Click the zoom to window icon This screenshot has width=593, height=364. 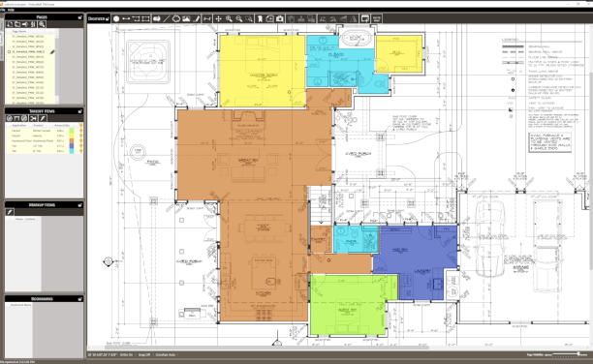249,18
